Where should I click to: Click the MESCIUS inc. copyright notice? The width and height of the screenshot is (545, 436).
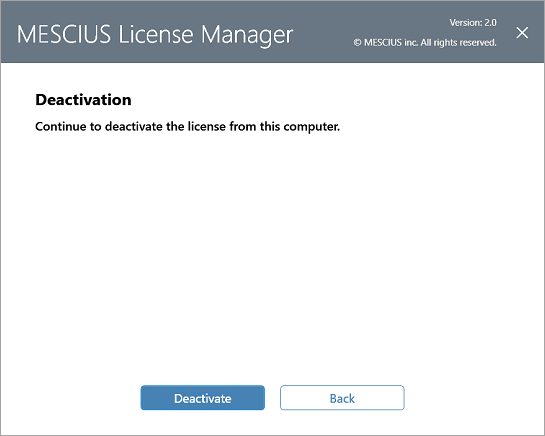(x=425, y=42)
